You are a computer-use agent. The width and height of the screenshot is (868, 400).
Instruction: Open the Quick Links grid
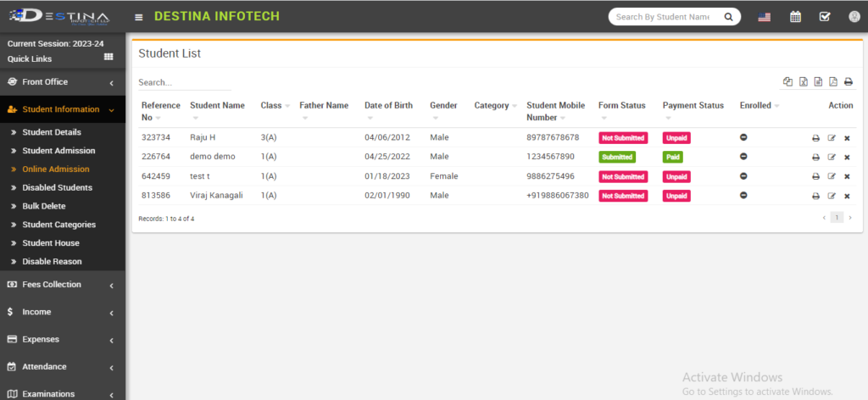pyautogui.click(x=108, y=58)
